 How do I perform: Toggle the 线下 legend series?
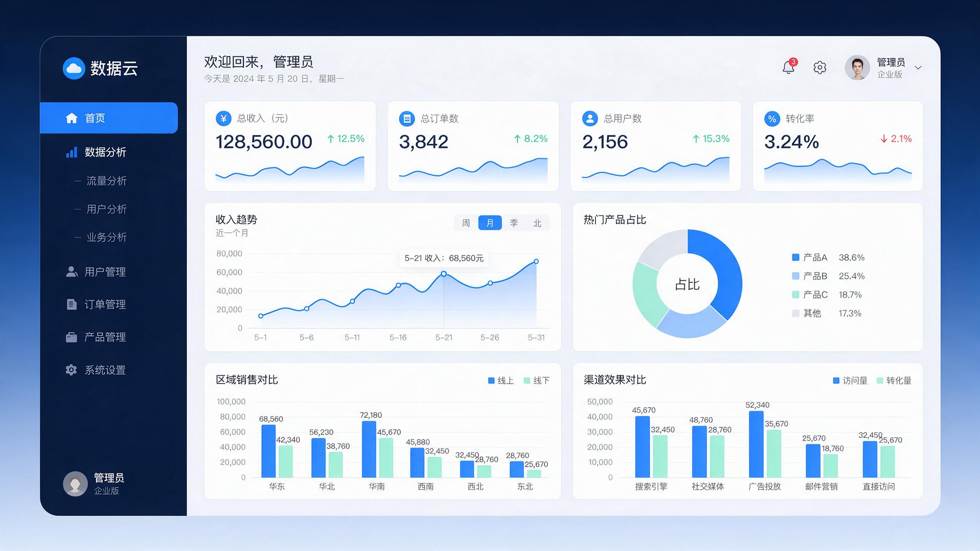(537, 380)
